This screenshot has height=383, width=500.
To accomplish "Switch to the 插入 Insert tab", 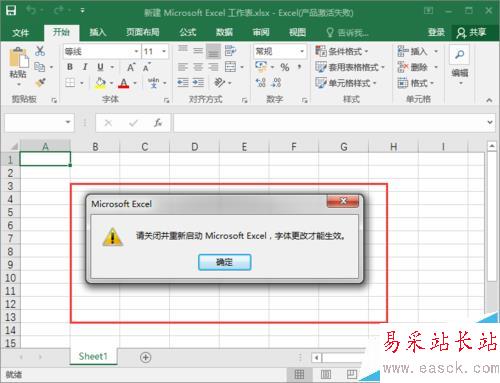I will click(98, 32).
